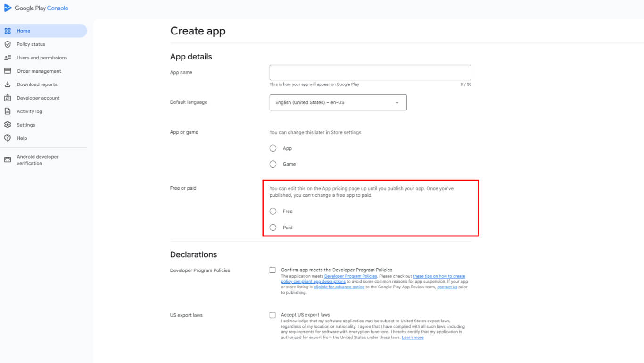Click the Policy status shield icon
The height and width of the screenshot is (363, 644).
[x=8, y=44]
